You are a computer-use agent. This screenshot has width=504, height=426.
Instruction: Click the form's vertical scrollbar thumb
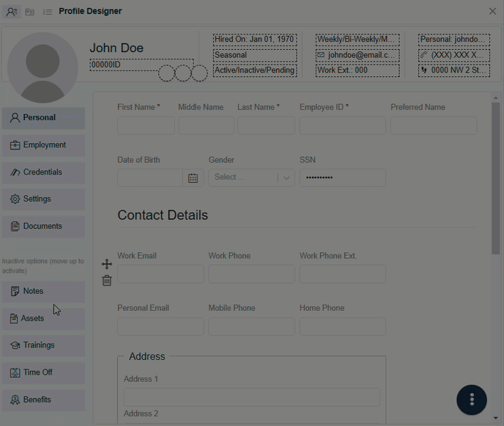click(x=496, y=179)
